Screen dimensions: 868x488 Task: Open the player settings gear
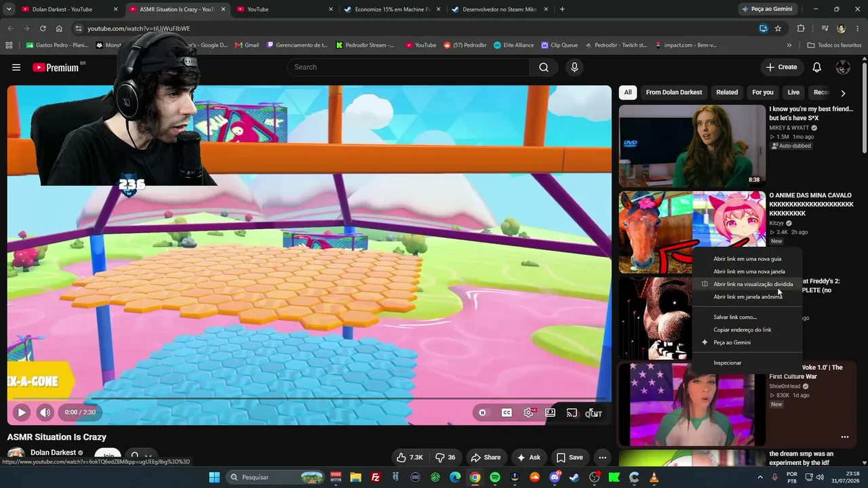[528, 413]
